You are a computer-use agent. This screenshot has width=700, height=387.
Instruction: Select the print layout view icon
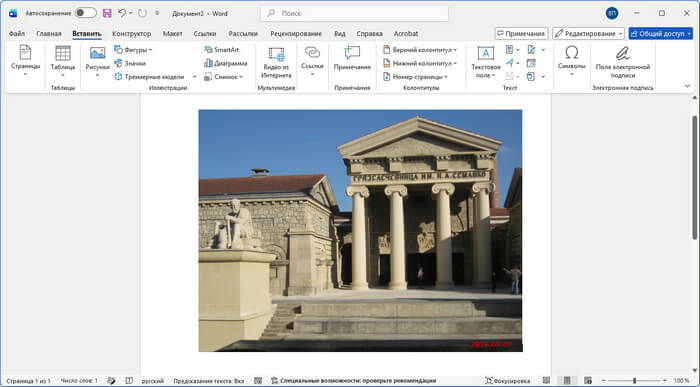tap(567, 381)
